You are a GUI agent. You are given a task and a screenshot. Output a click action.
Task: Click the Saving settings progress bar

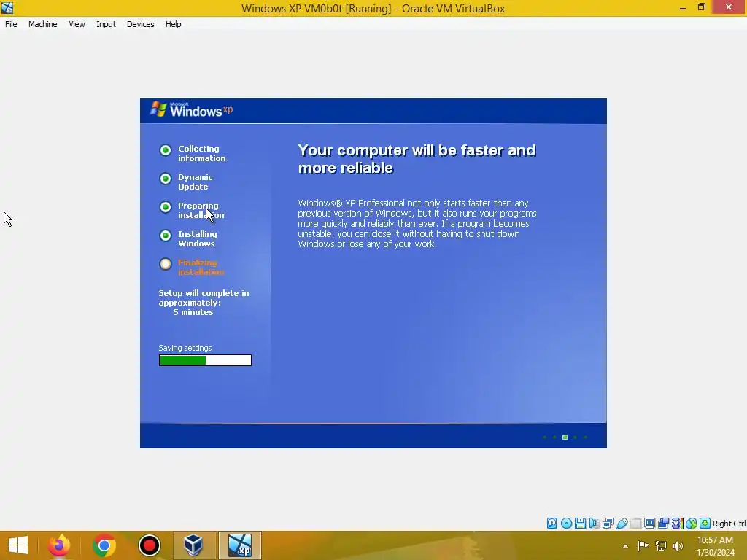click(x=205, y=360)
